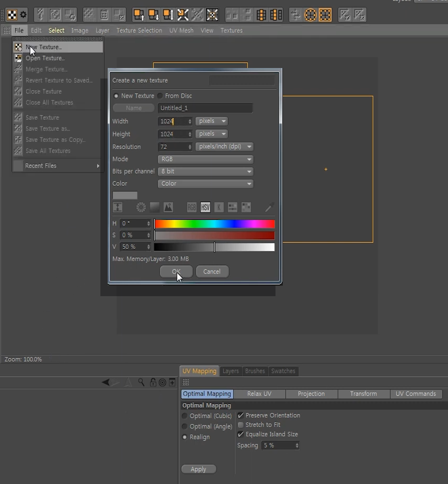Enable the K Kelvin color mode
This screenshot has height=484, width=448.
pyautogui.click(x=219, y=207)
